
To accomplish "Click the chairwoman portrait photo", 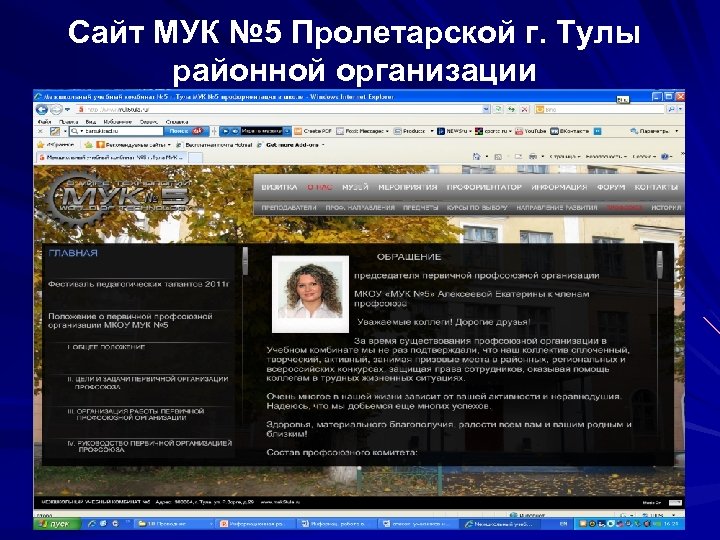I will coord(310,294).
